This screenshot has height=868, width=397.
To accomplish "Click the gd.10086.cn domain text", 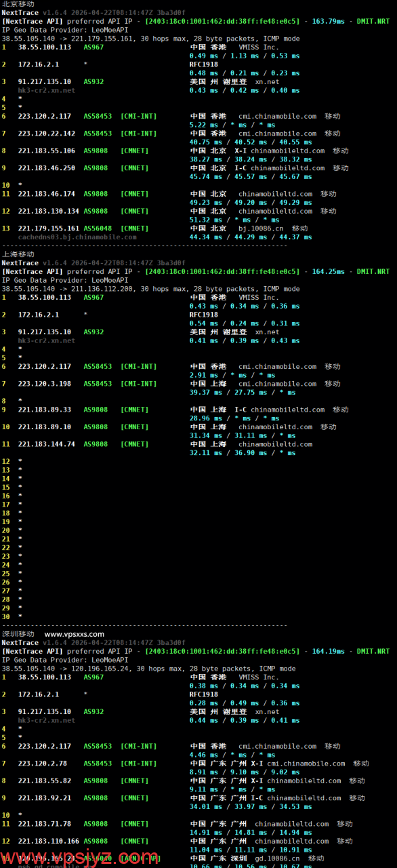I will pos(277,859).
